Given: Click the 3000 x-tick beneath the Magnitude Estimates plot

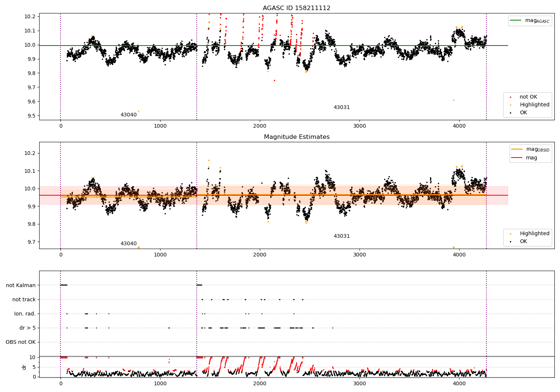Looking at the screenshot, I should click(x=360, y=255).
